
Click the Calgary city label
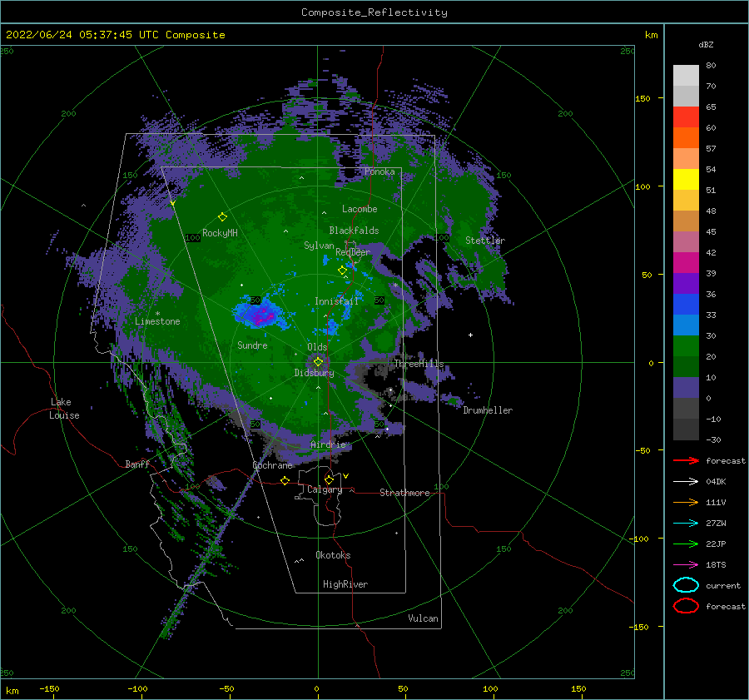click(x=325, y=489)
